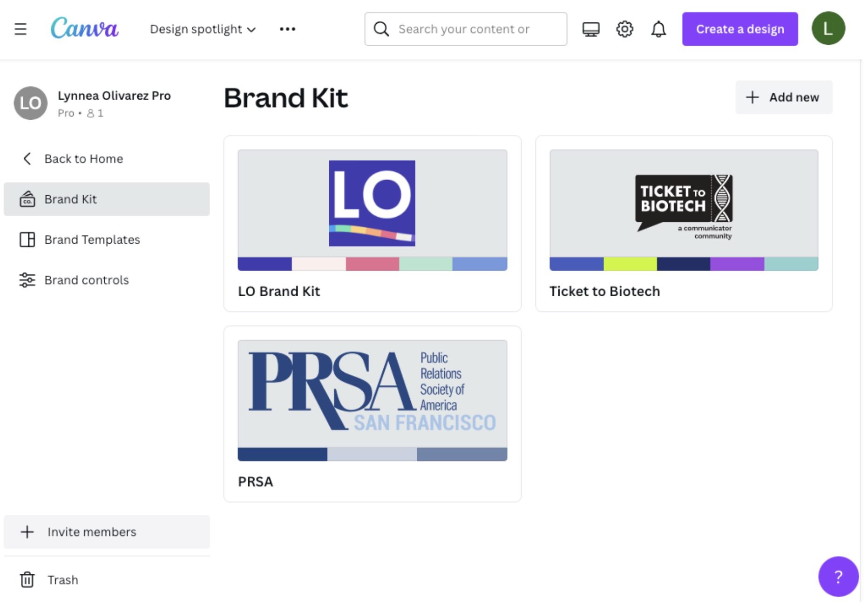Select Brand Kit in the sidebar
The width and height of the screenshot is (868, 613).
point(107,199)
